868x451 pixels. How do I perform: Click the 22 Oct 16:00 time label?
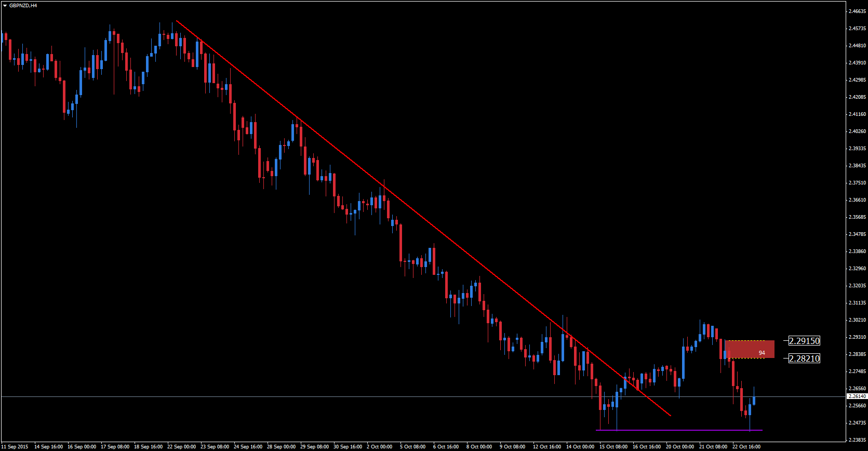pyautogui.click(x=746, y=447)
